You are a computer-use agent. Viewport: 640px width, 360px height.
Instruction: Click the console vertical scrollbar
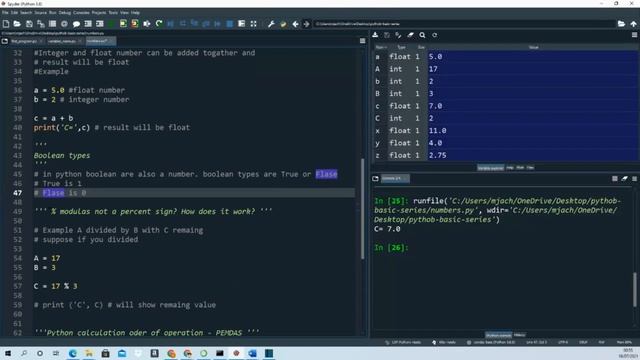coord(635,289)
